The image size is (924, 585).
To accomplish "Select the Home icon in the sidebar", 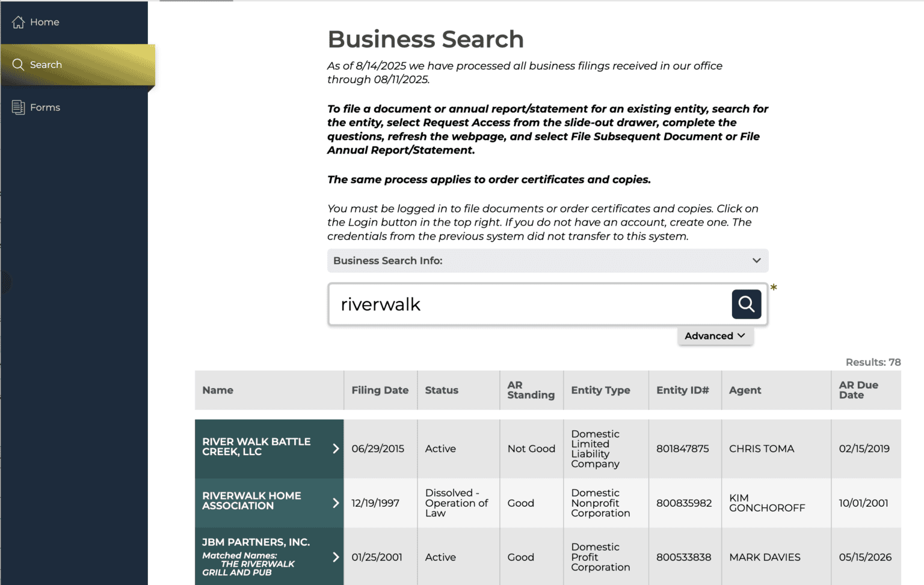I will click(x=18, y=22).
